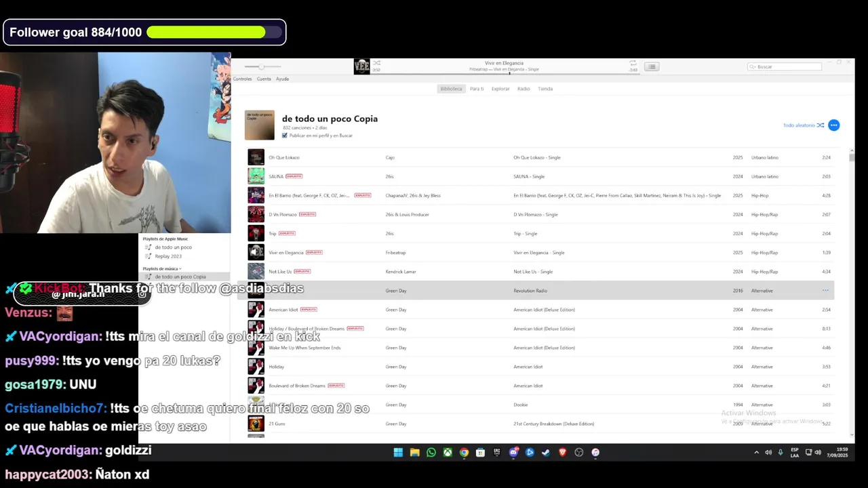Image resolution: width=868 pixels, height=488 pixels.
Task: Open Epic Games Launcher from the taskbar
Action: click(497, 453)
